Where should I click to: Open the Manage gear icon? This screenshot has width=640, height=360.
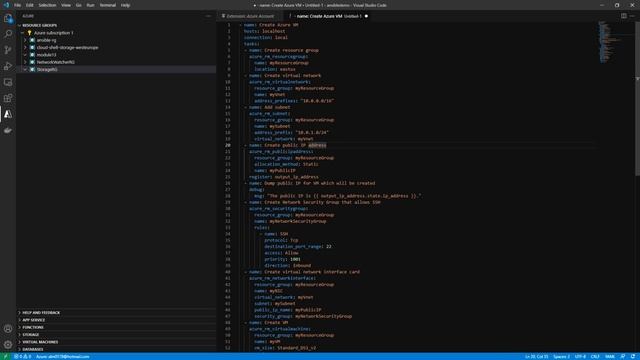(x=8, y=344)
